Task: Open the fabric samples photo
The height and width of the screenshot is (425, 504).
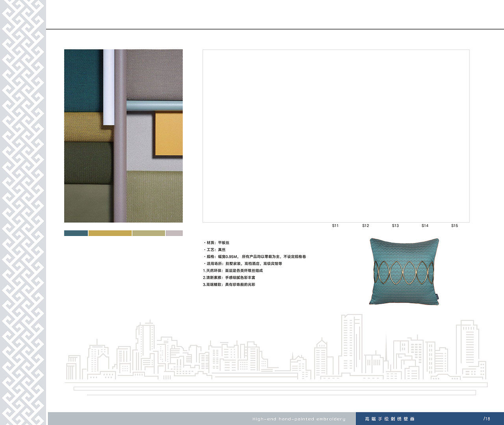Action: click(x=123, y=136)
